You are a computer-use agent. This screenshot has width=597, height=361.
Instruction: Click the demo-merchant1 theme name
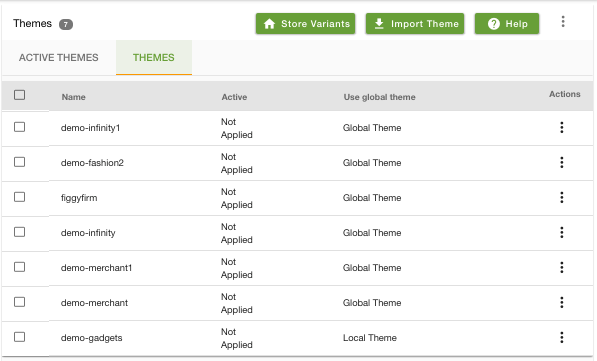[x=96, y=268]
